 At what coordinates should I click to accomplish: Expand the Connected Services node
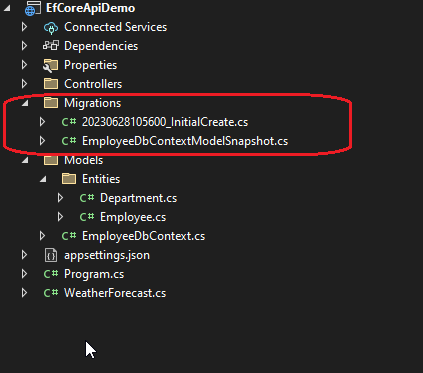point(24,27)
